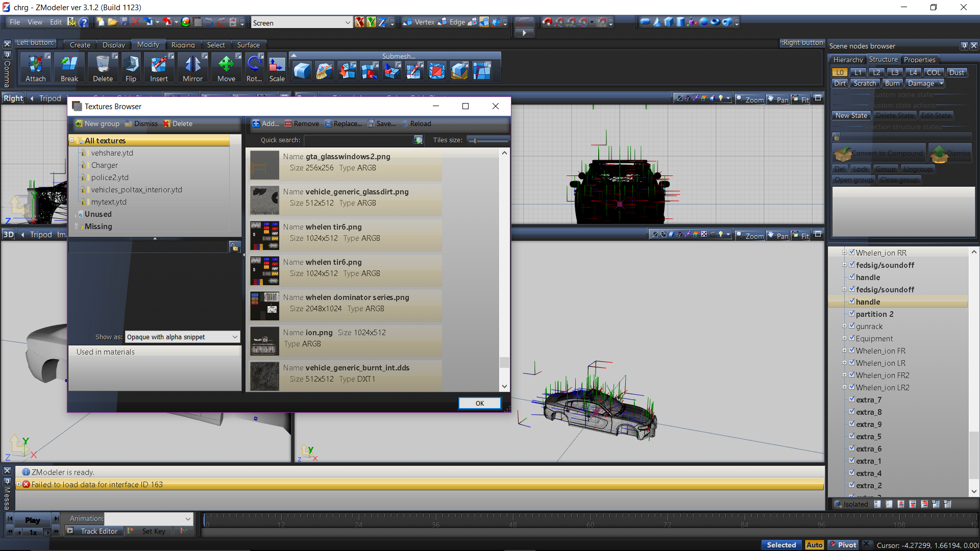Uncheck the partition 2 node checkbox
The height and width of the screenshot is (551, 980).
click(x=852, y=313)
